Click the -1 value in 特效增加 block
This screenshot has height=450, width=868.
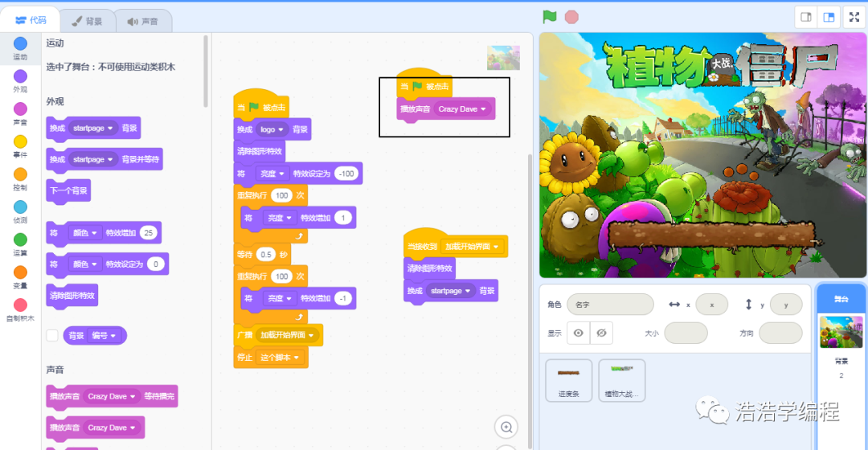pos(342,298)
